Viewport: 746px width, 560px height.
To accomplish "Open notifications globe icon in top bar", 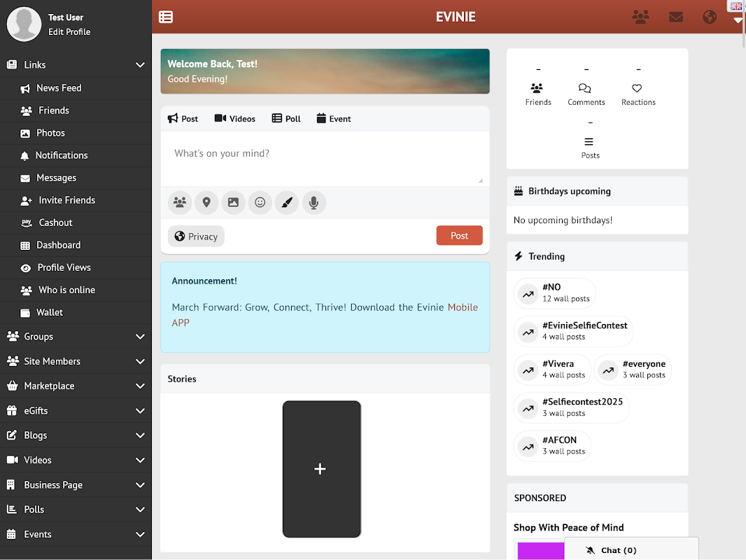I will 710,17.
